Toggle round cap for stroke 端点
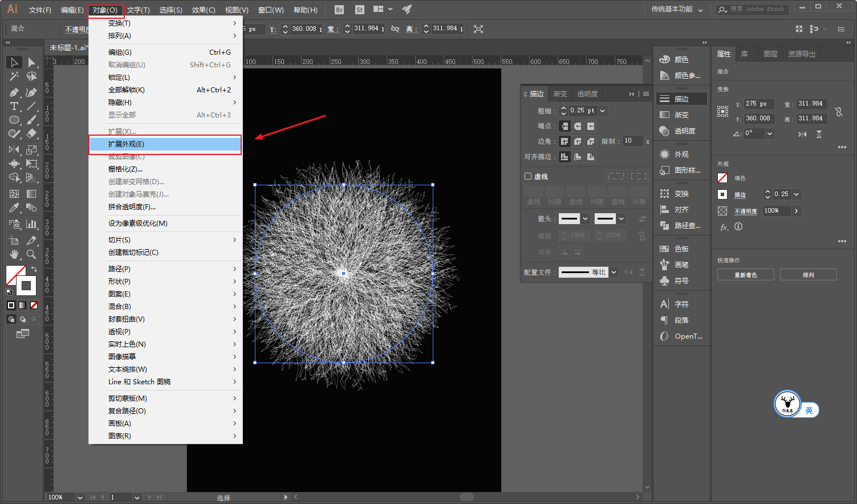This screenshot has height=504, width=857. point(578,126)
